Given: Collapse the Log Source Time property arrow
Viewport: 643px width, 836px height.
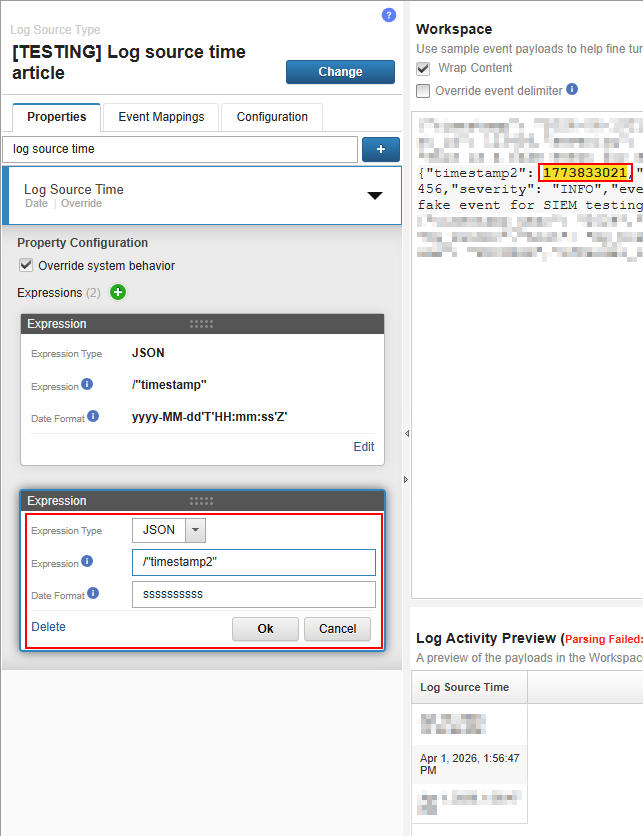Looking at the screenshot, I should tap(375, 196).
